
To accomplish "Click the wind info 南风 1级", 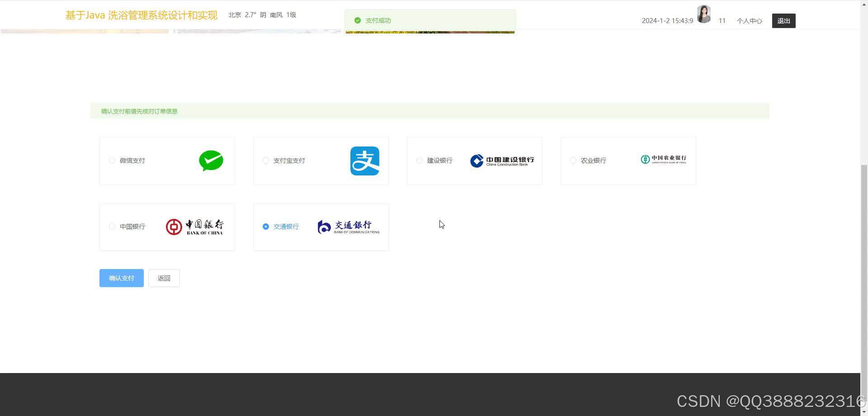I will (x=283, y=15).
